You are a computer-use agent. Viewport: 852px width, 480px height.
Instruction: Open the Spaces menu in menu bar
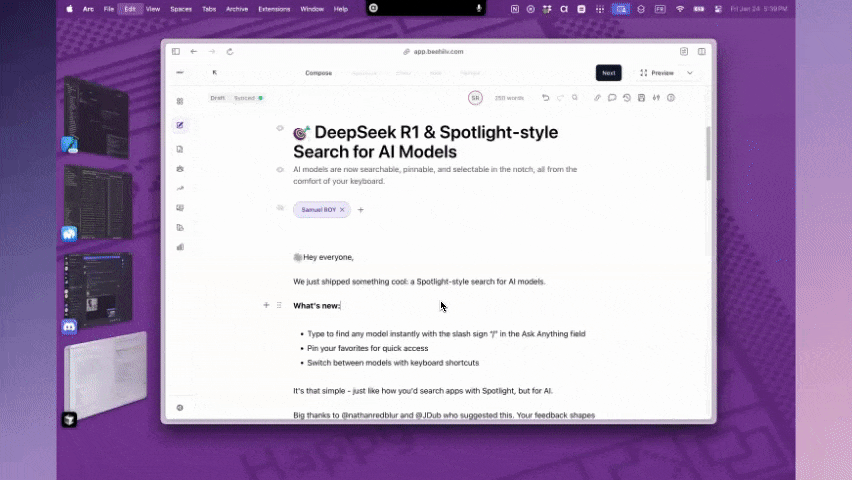[x=181, y=9]
